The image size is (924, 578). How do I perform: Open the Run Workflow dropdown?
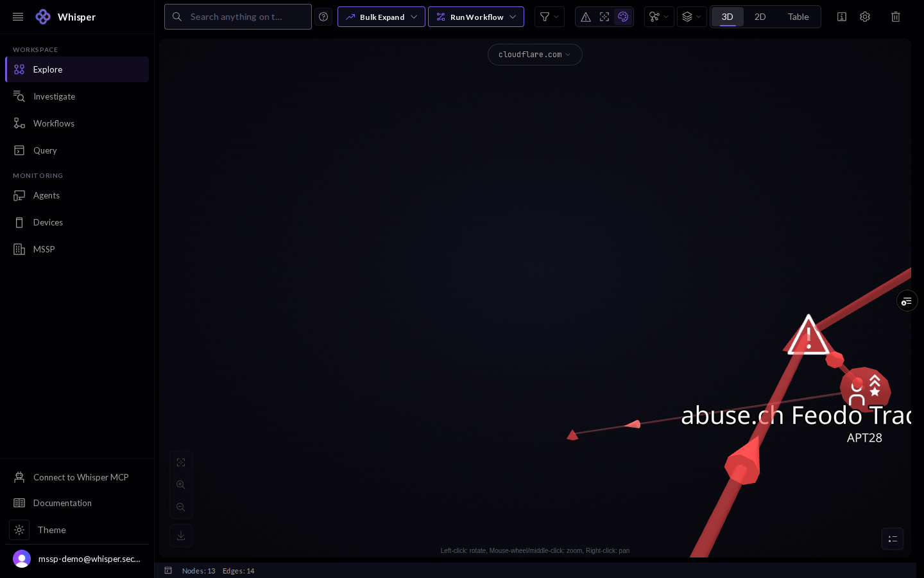click(476, 17)
